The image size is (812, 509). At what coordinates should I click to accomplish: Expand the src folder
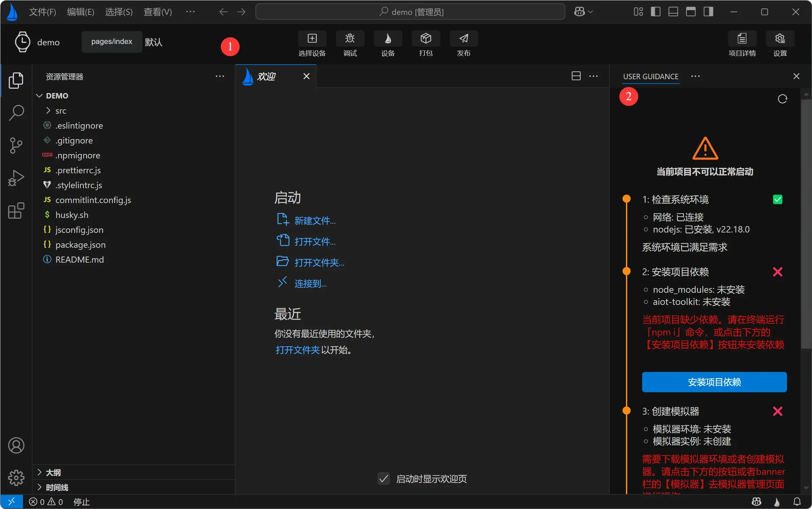pyautogui.click(x=48, y=111)
